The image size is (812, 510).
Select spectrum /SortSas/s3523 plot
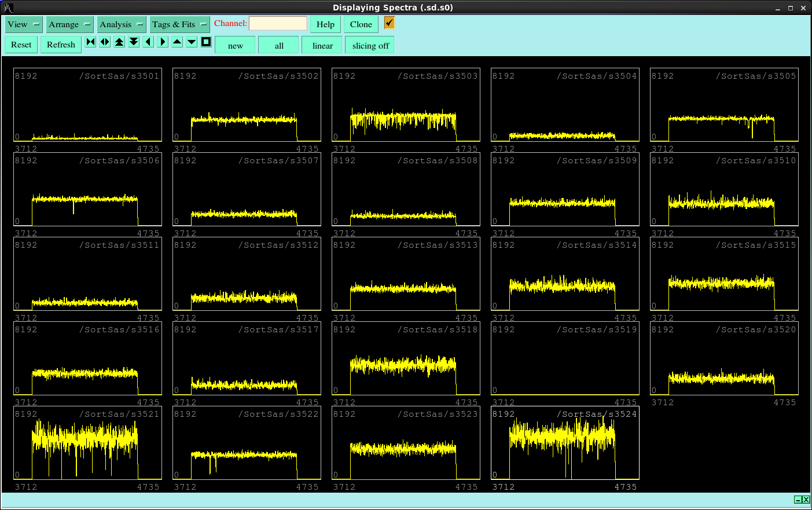pos(406,443)
